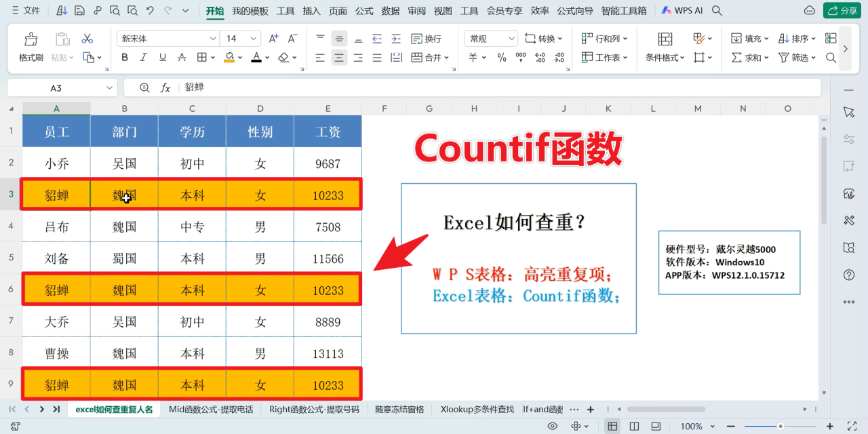Align text right with the right-align icon
Image resolution: width=868 pixels, height=434 pixels.
pyautogui.click(x=358, y=58)
